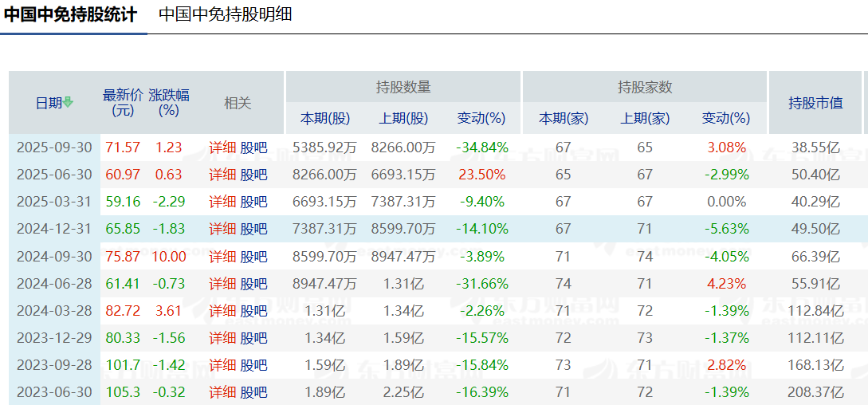Select the date cell 2025-09-30
The image size is (868, 405).
coord(53,147)
